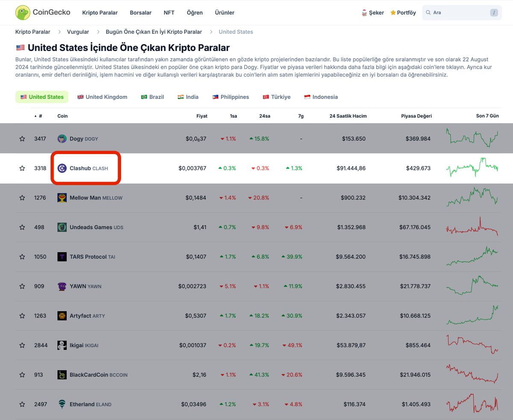Star the Artyfact row
Viewport: 513px width, 420px height.
pyautogui.click(x=22, y=316)
